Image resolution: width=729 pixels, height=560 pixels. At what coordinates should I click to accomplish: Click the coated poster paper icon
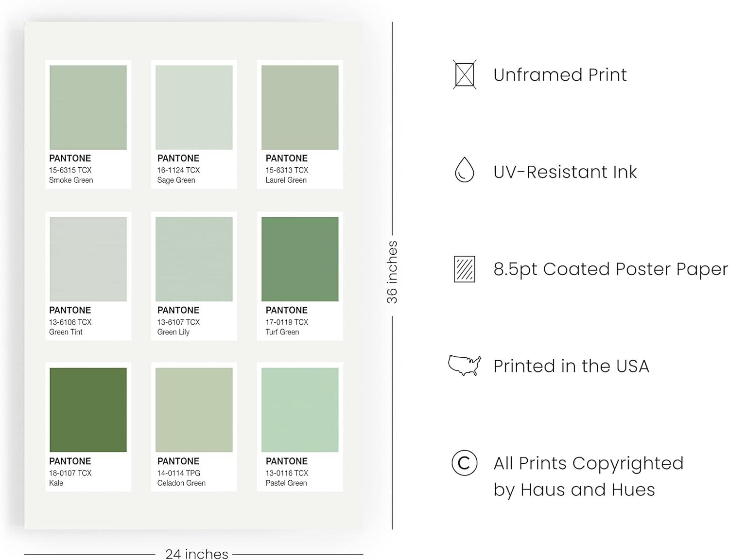click(464, 269)
